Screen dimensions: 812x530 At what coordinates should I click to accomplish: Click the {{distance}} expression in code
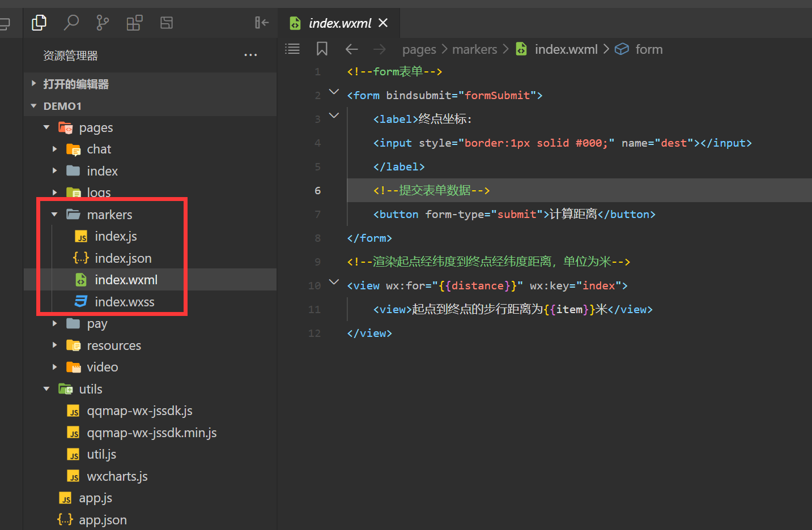click(x=477, y=285)
